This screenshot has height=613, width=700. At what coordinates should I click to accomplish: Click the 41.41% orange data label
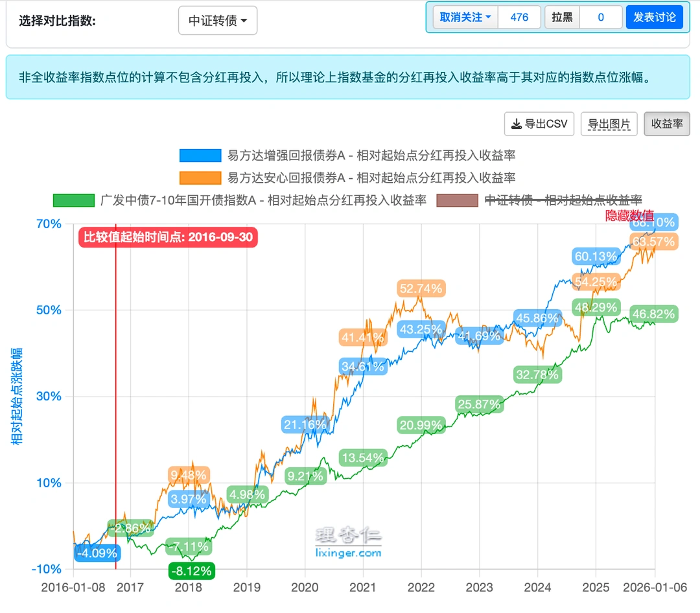tap(363, 337)
